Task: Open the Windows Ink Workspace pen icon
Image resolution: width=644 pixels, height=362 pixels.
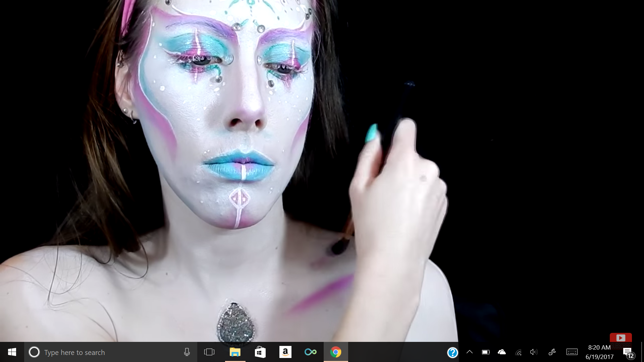Action: [x=552, y=352]
